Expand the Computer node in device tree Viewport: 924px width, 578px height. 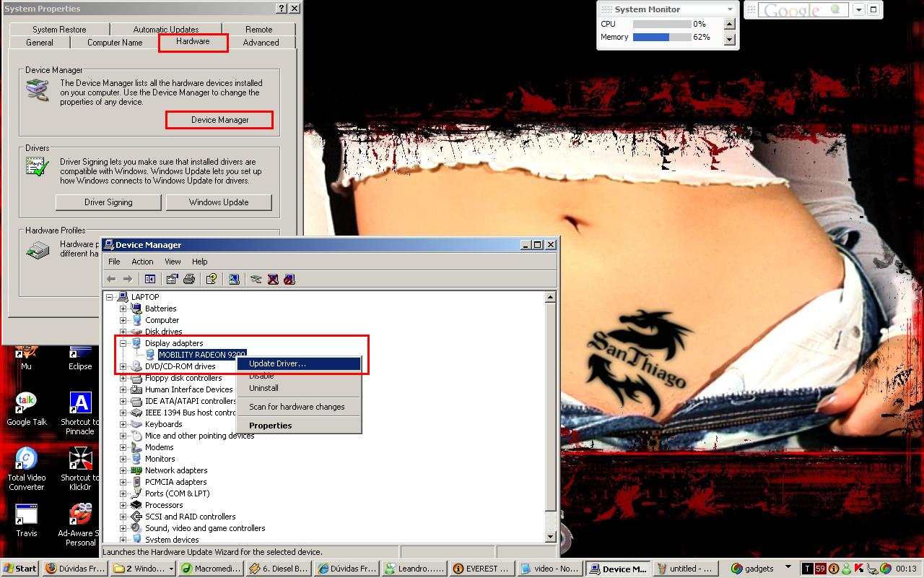click(x=123, y=320)
